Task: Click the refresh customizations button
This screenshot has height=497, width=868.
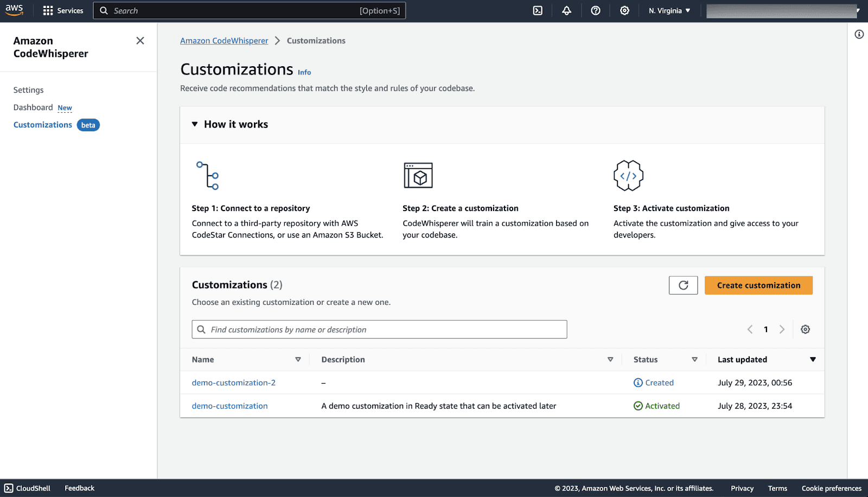Action: pos(683,285)
